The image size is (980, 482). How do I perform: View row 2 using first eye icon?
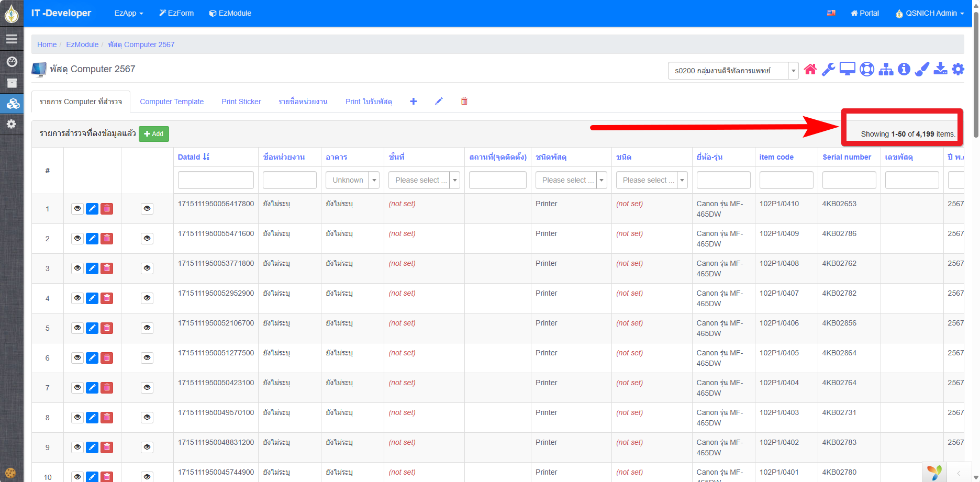77,239
